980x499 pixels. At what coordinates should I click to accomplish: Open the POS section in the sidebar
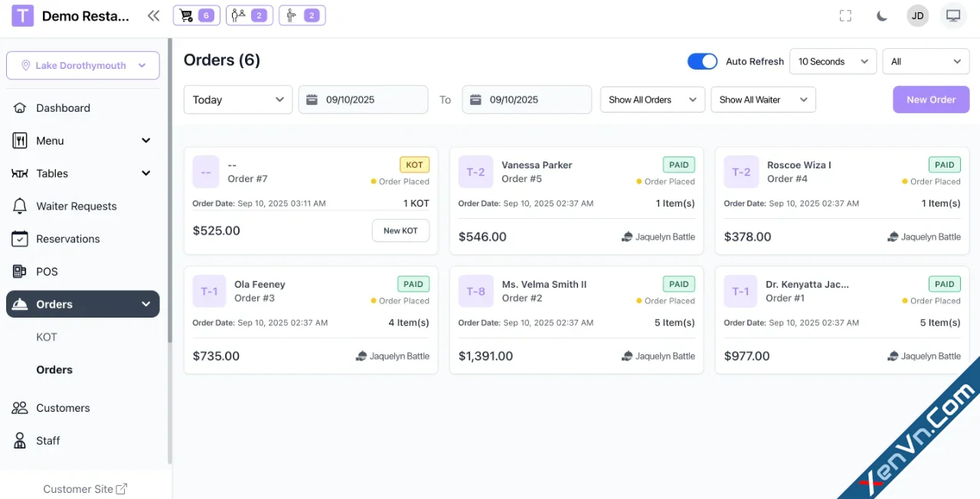[46, 272]
